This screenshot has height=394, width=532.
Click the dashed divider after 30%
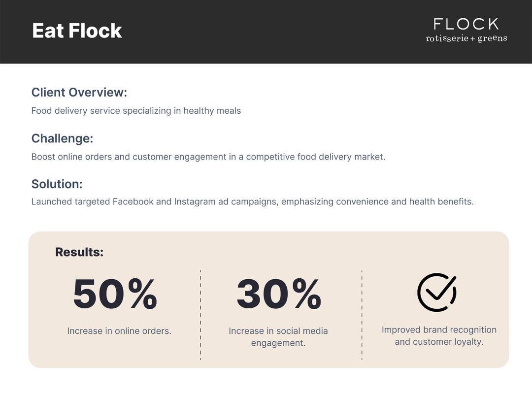(362, 315)
